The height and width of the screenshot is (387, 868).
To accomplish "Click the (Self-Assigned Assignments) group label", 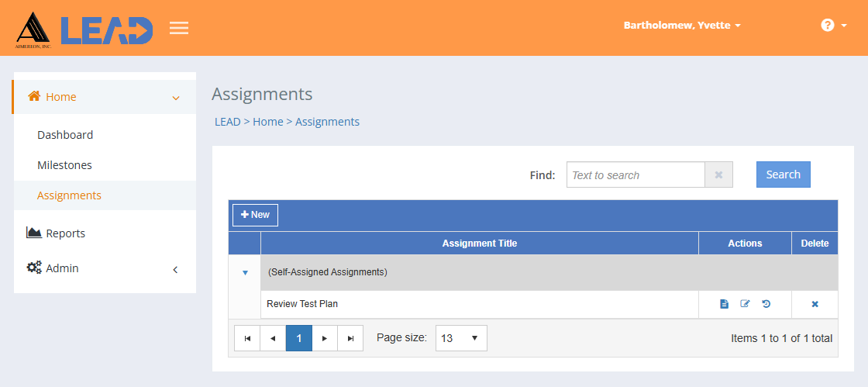I will click(327, 272).
